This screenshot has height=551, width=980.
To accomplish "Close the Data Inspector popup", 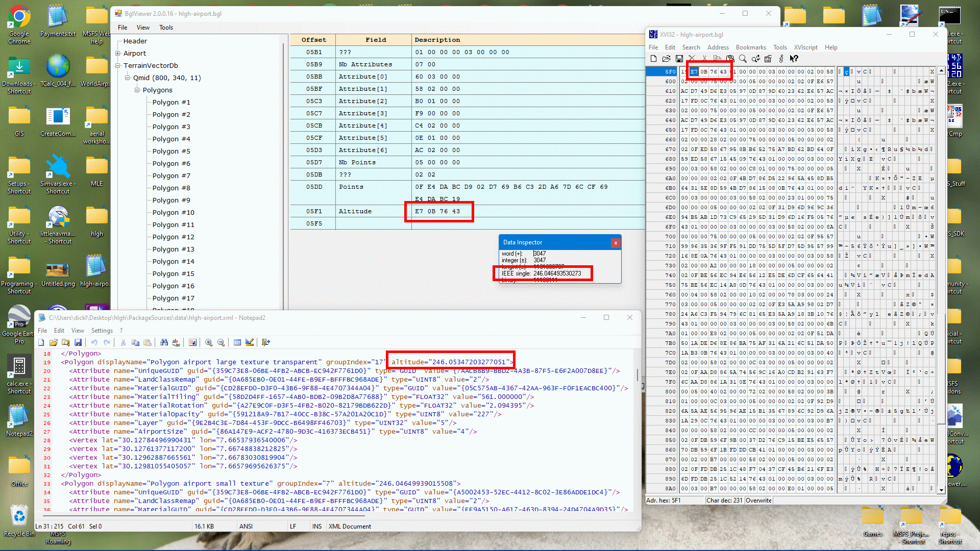I will tap(616, 242).
